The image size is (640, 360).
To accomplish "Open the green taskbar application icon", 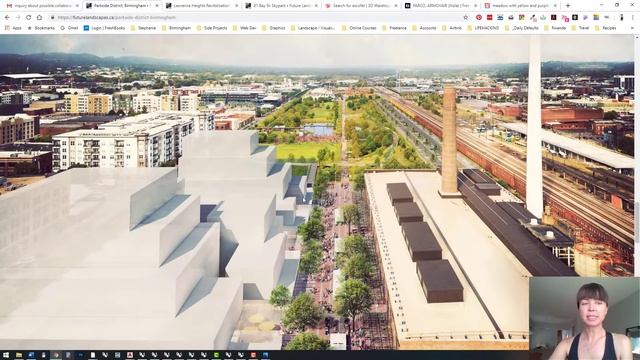I will coord(216,355).
